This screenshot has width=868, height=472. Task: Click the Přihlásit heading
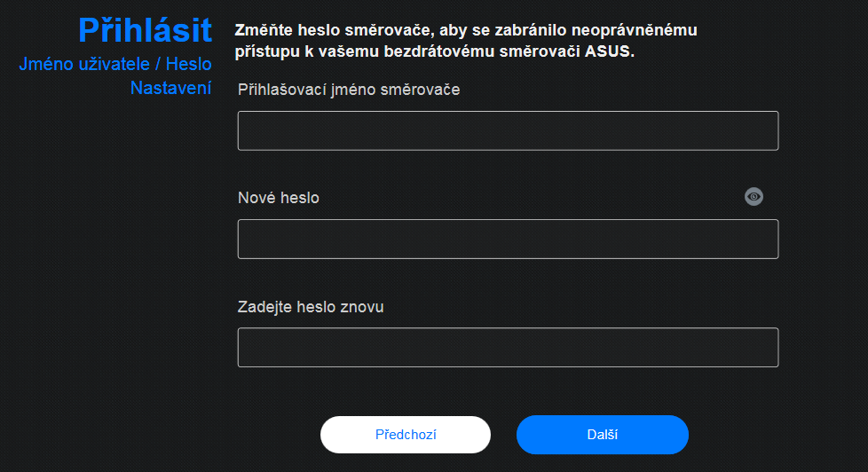[145, 29]
